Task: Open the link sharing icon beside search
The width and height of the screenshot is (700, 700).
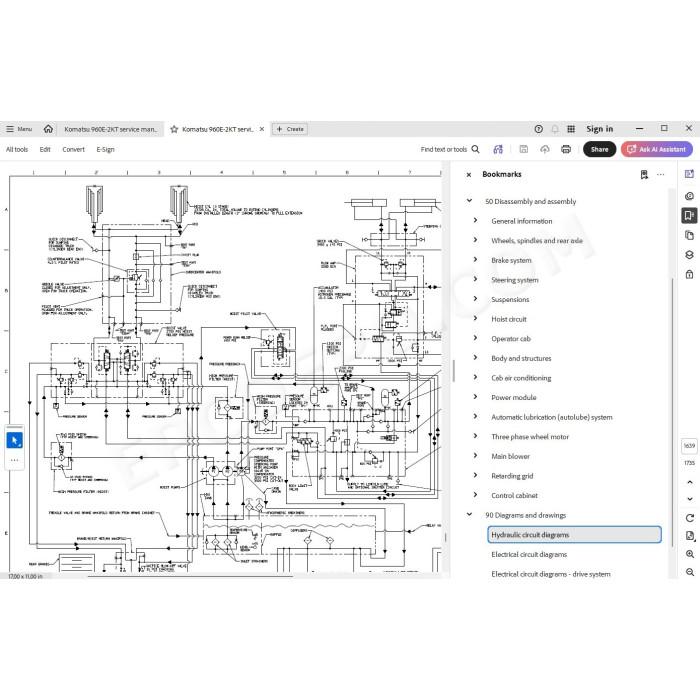Action: (498, 150)
